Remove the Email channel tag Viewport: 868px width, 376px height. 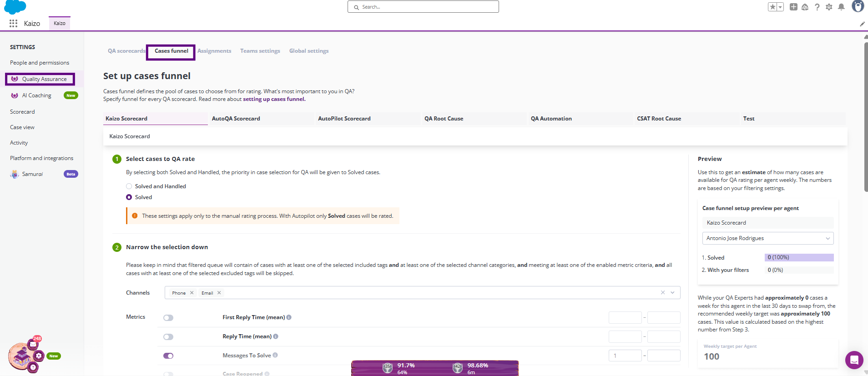pos(219,293)
